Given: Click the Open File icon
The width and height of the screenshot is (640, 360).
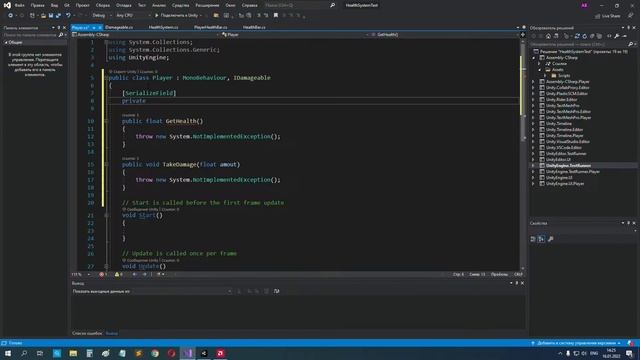Looking at the screenshot, I should pos(43,16).
